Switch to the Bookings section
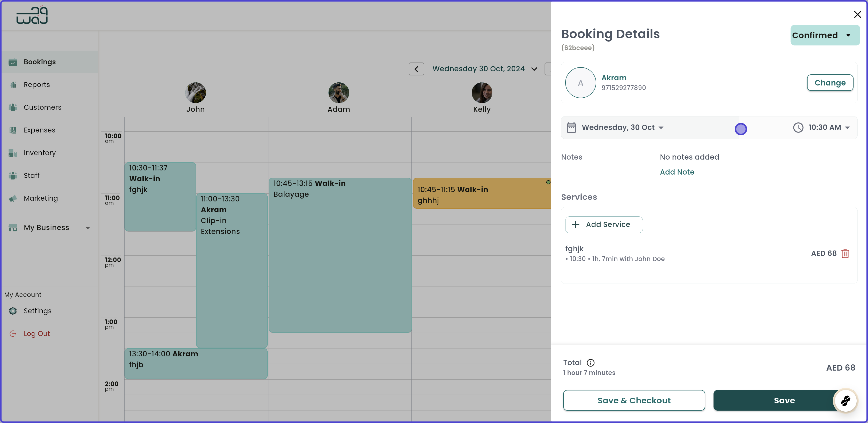Image resolution: width=868 pixels, height=423 pixels. pyautogui.click(x=40, y=62)
